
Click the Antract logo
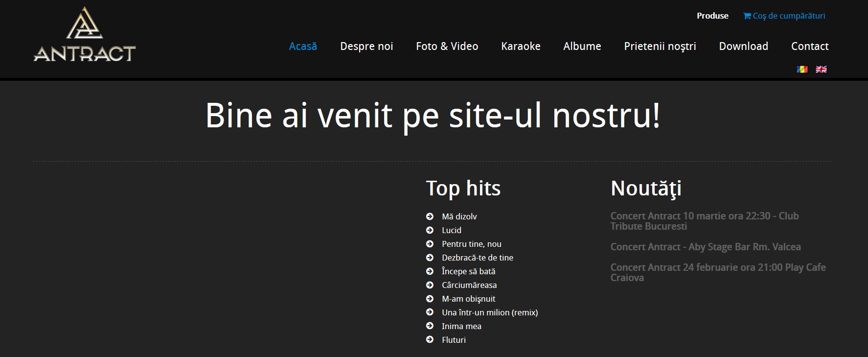pyautogui.click(x=85, y=35)
